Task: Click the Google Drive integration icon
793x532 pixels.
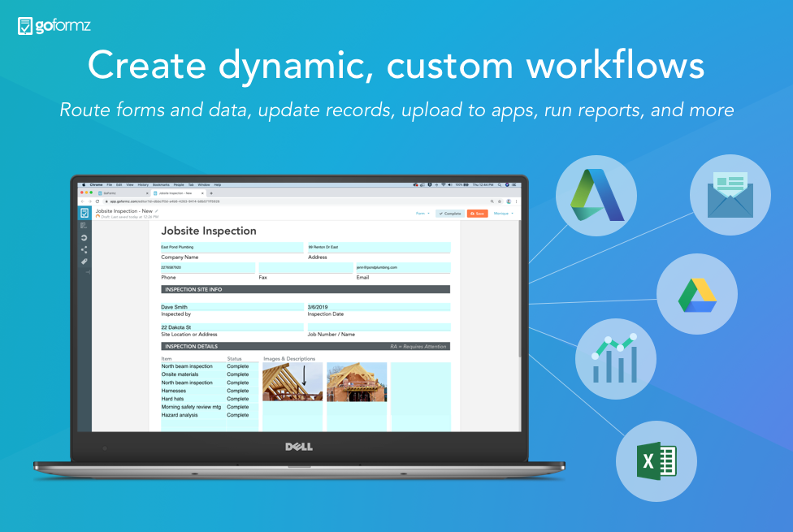Action: click(697, 294)
